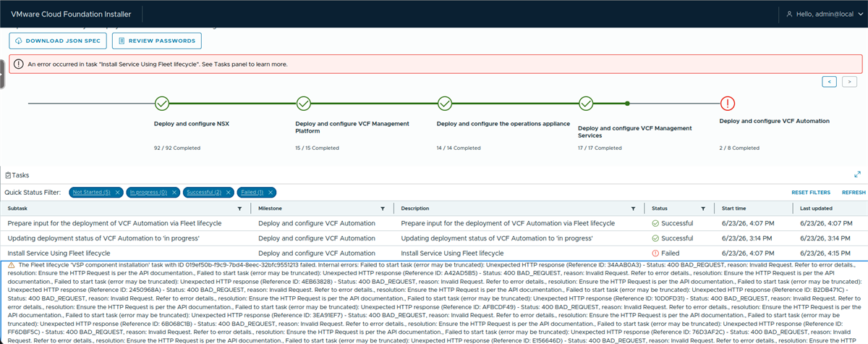Click the 17 / 17 Completed text

coord(600,147)
